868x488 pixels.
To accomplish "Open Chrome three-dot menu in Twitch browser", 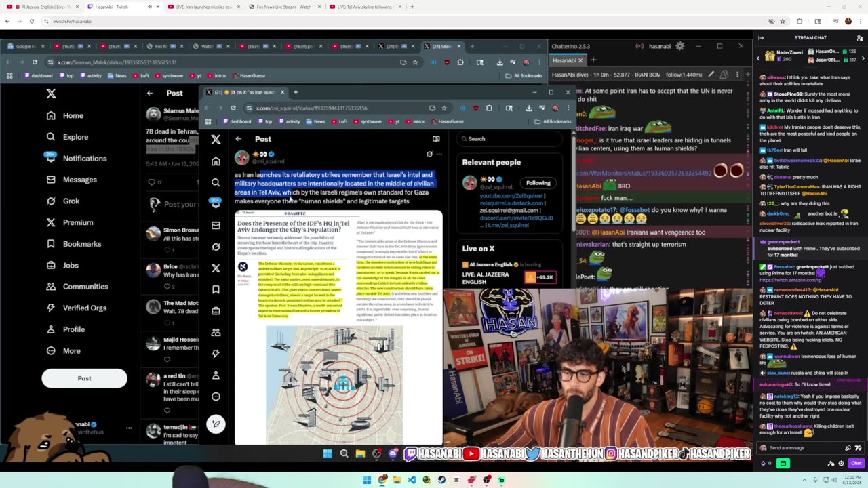I will click(x=861, y=21).
